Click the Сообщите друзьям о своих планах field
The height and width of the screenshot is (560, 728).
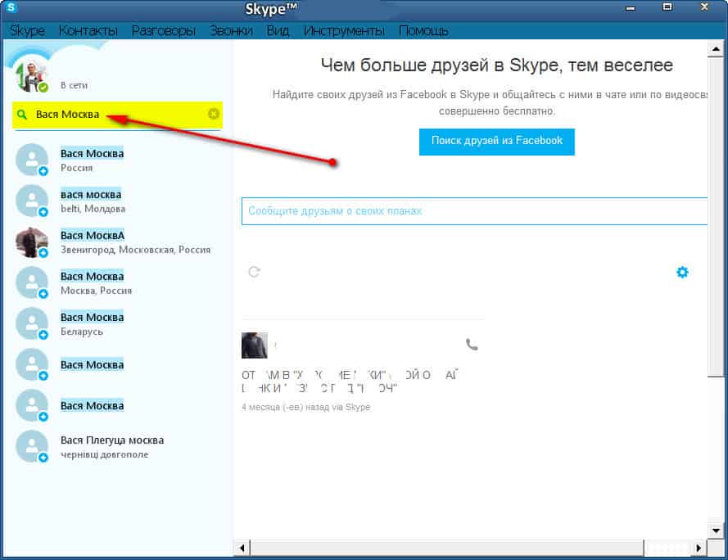click(x=474, y=211)
